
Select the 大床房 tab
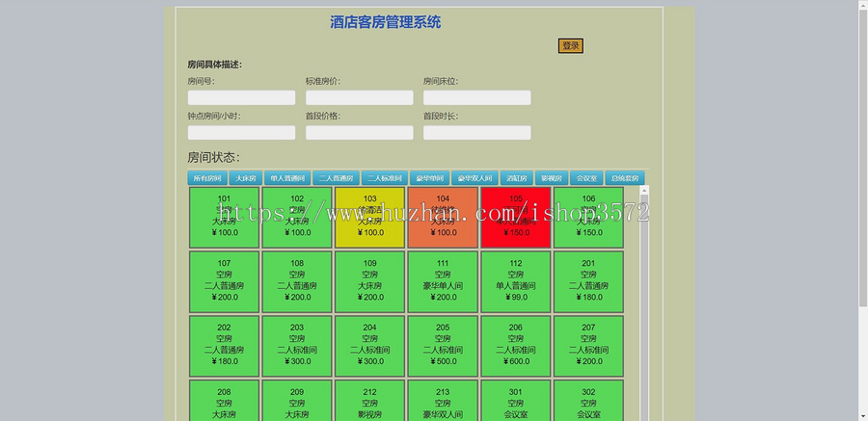(246, 178)
